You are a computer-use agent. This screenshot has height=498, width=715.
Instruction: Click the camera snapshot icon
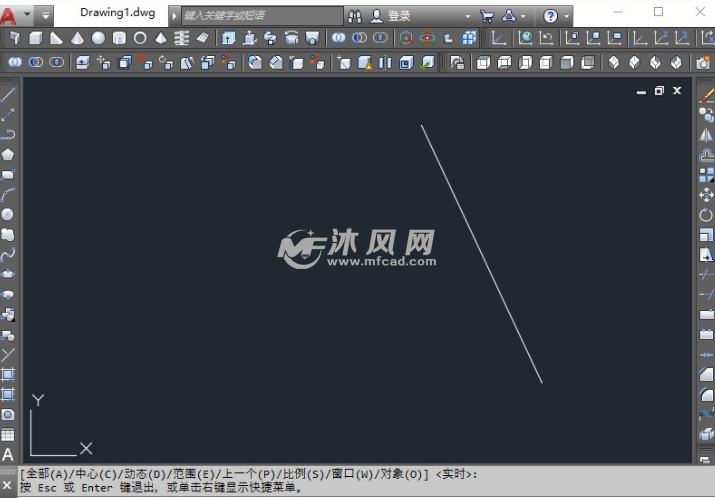(x=703, y=62)
